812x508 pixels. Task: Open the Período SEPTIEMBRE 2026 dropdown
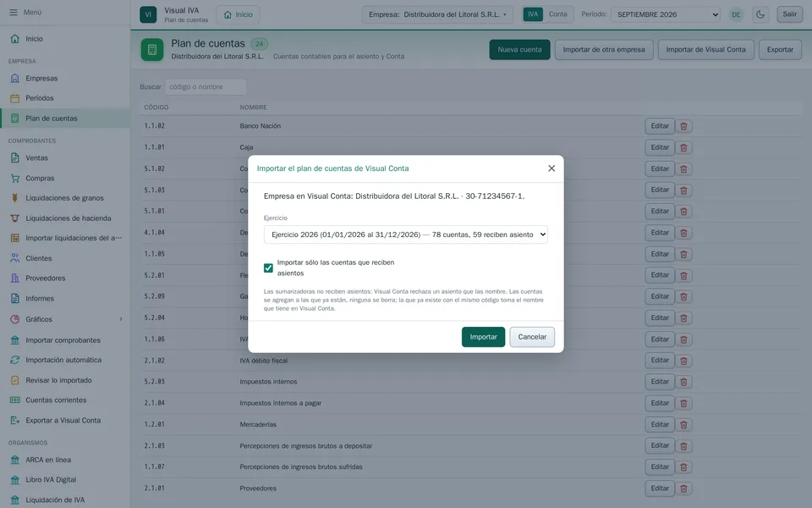tap(666, 14)
